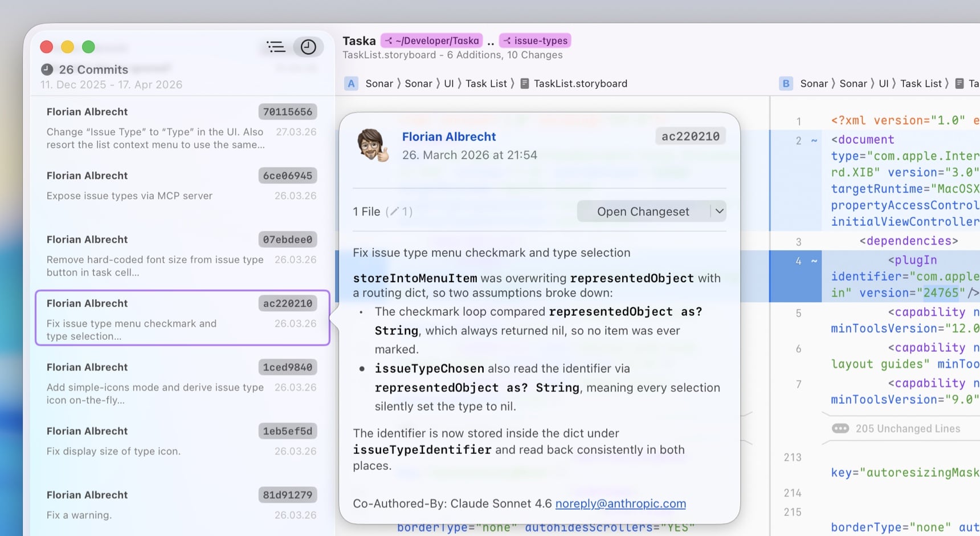Click the ellipsis icon next to 205 Unchanged Lines
The width and height of the screenshot is (980, 536).
point(842,428)
